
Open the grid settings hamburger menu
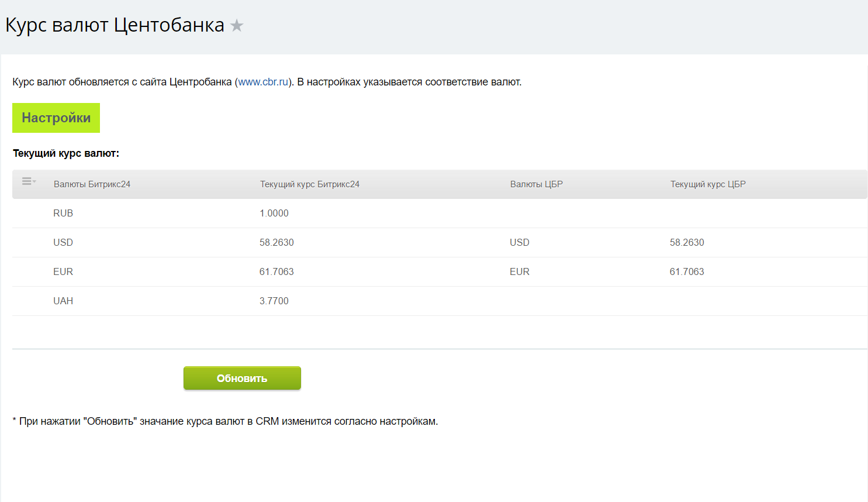click(29, 181)
